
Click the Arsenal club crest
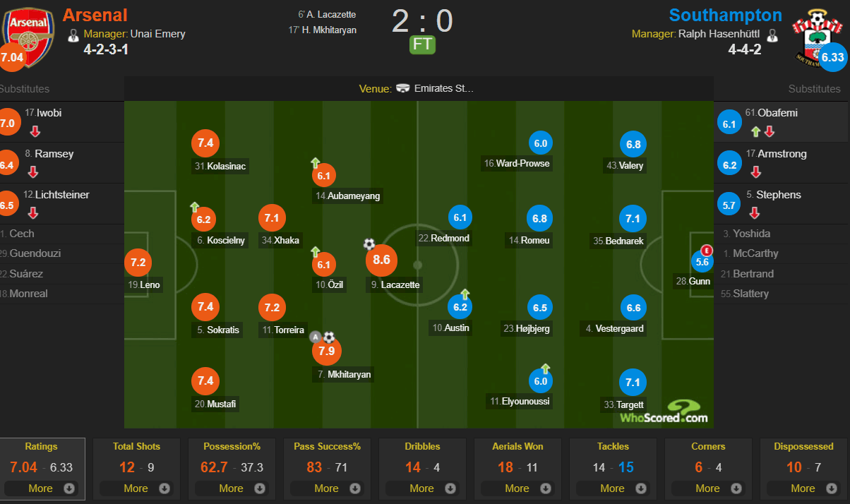click(28, 34)
